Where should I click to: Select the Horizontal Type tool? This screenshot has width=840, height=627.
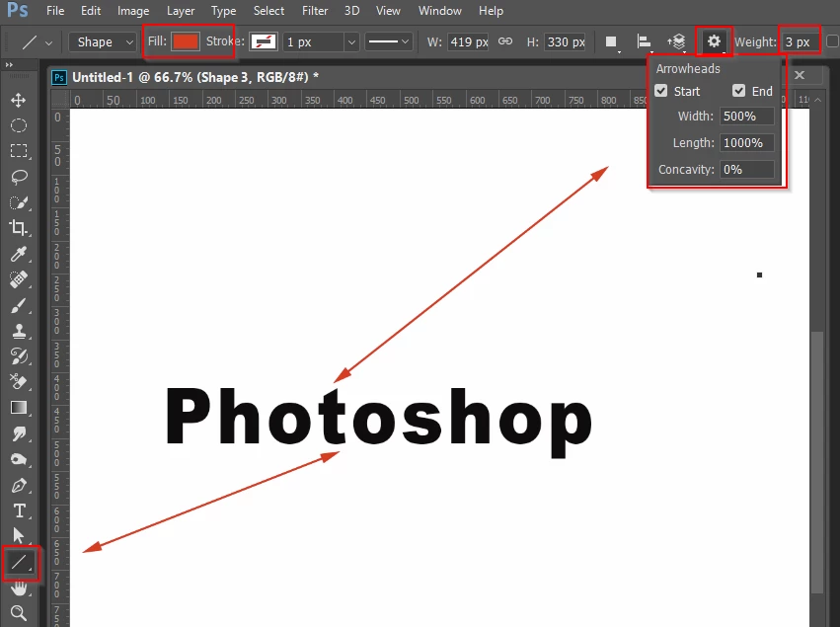(19, 510)
